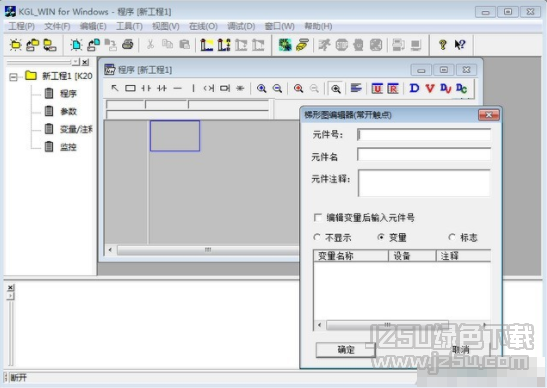
Task: Select the '标志' radio button
Action: tap(452, 237)
